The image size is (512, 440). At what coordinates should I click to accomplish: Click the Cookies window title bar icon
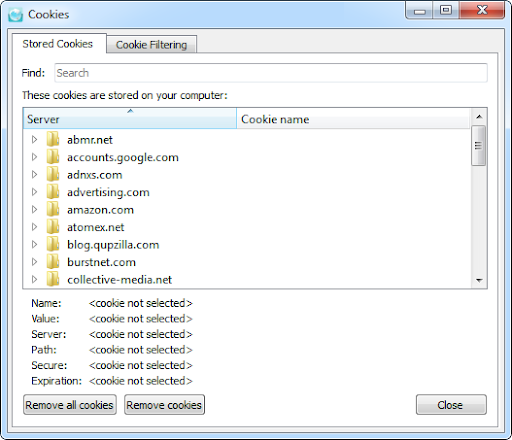pos(15,15)
